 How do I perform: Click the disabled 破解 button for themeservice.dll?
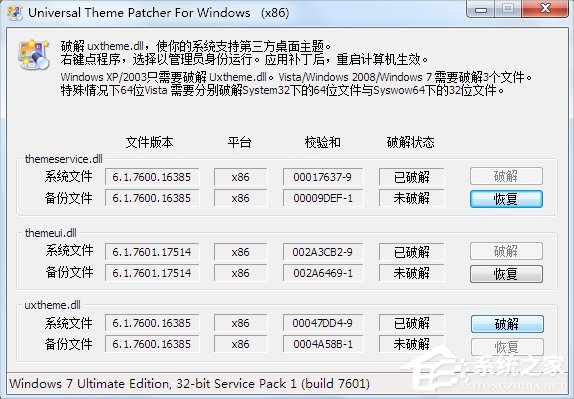[x=506, y=176]
